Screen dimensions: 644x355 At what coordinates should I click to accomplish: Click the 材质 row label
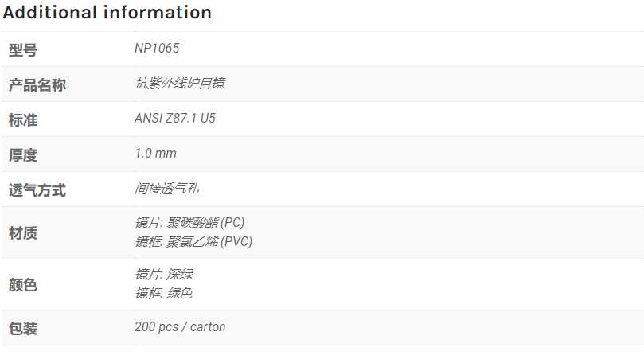[23, 232]
